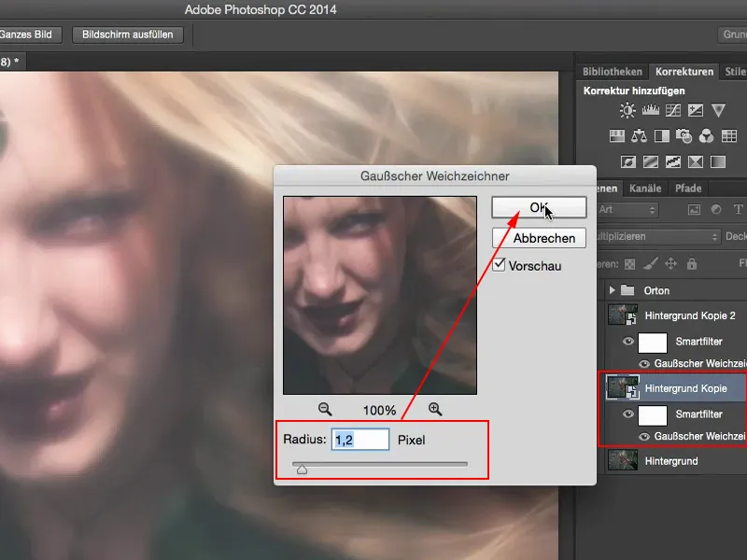Image resolution: width=747 pixels, height=560 pixels.
Task: Add a Photo Filter adjustment
Action: point(684,136)
